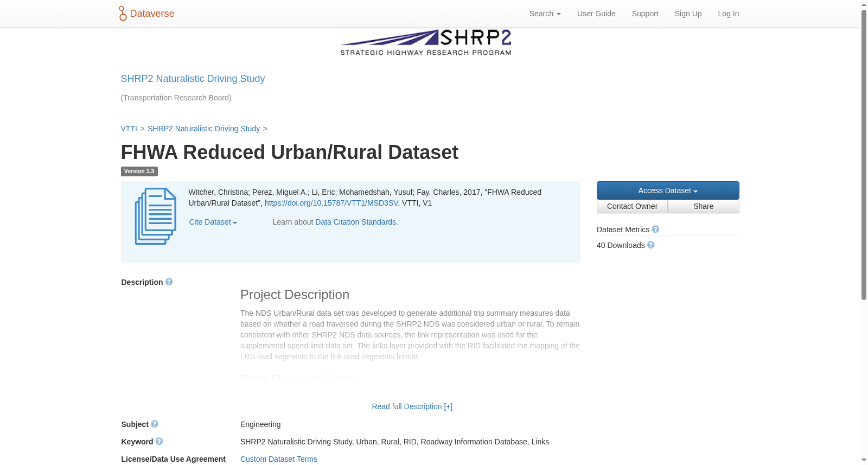The height and width of the screenshot is (465, 868).
Task: Click help icon next to 40 Downloads
Action: [x=651, y=245]
